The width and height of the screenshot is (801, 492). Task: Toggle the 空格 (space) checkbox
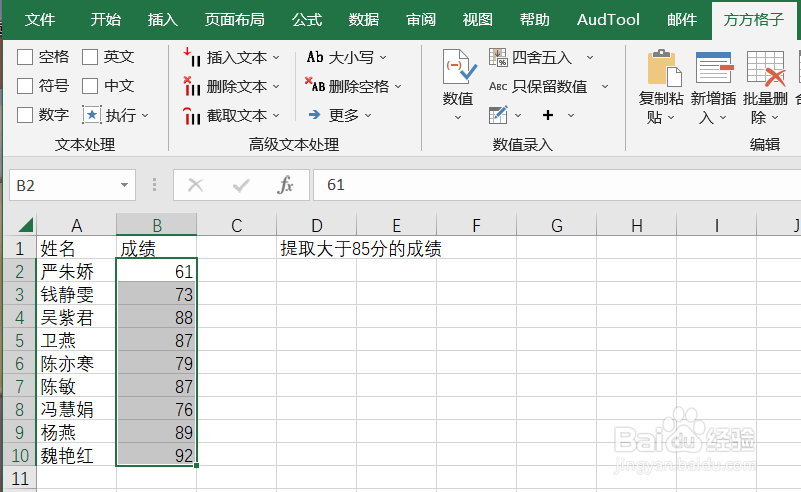(25, 57)
